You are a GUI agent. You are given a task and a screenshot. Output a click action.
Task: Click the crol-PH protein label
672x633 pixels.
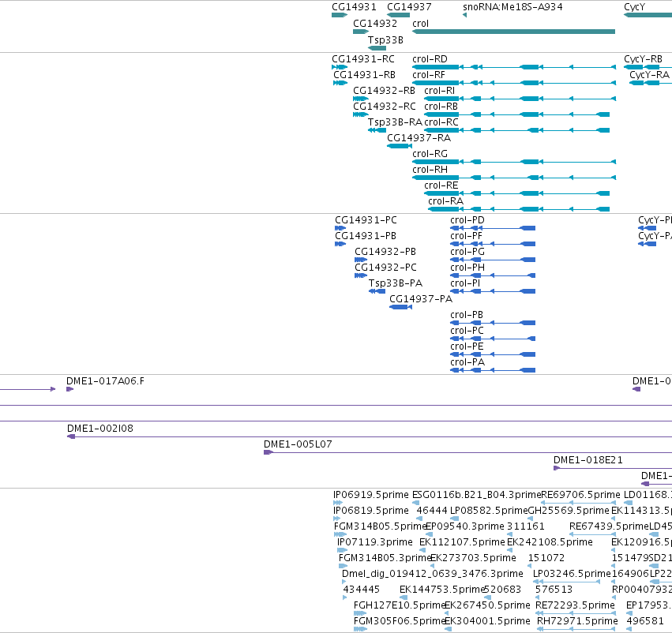467,268
